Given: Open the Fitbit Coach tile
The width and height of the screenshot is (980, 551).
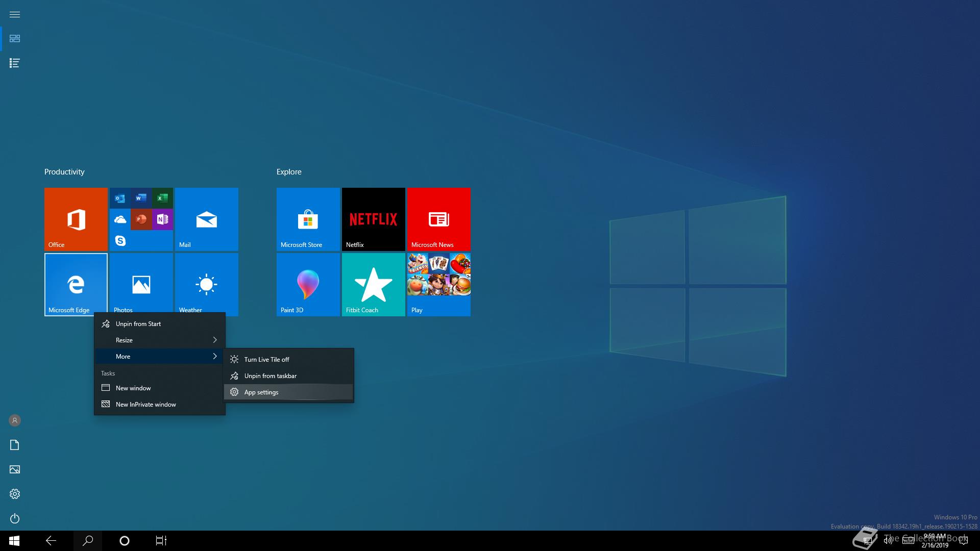Looking at the screenshot, I should pyautogui.click(x=374, y=285).
